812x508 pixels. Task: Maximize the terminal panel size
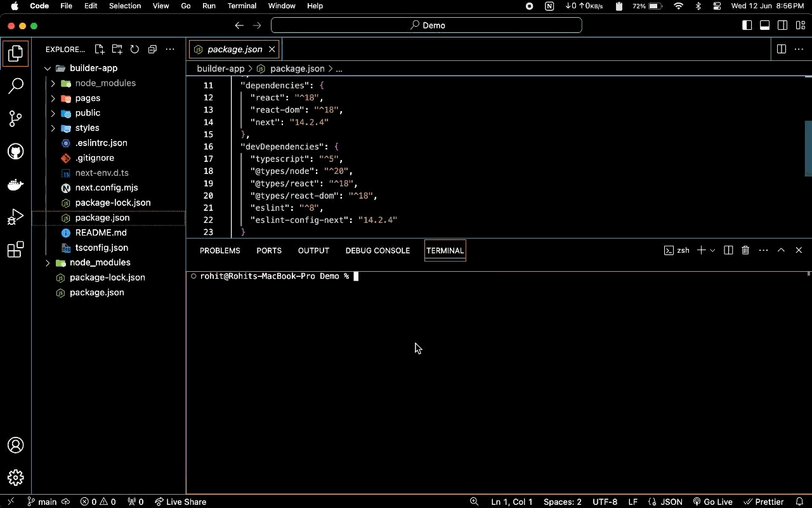pos(781,250)
